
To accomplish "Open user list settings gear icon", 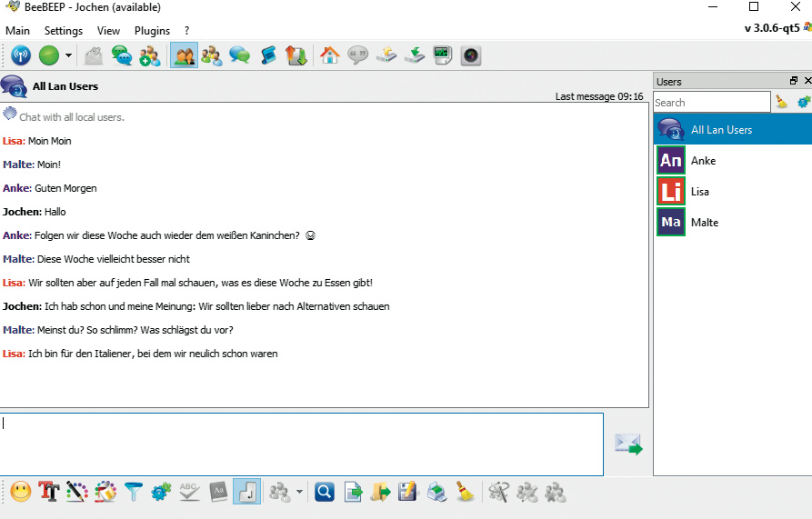I will pyautogui.click(x=804, y=102).
